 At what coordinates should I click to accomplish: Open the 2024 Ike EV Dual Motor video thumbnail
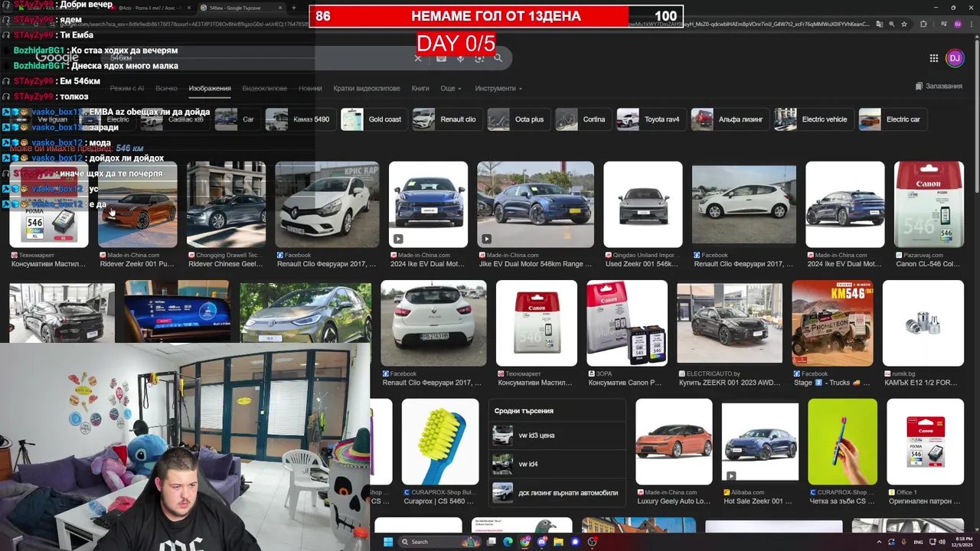(428, 204)
